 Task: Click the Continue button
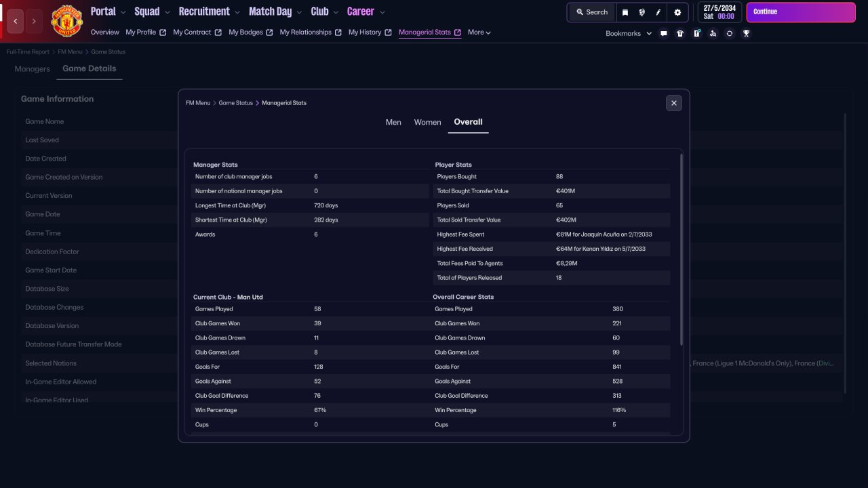click(x=801, y=12)
